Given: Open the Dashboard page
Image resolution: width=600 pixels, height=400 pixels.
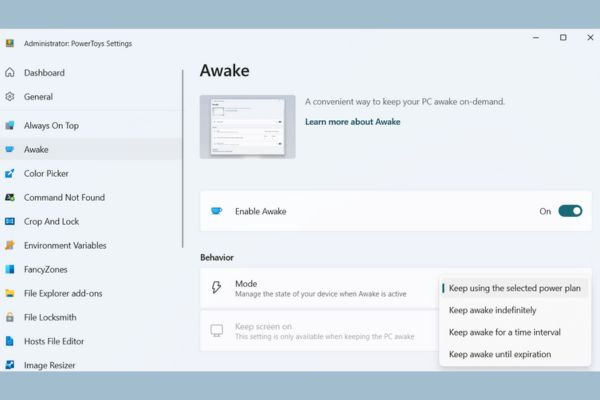Looking at the screenshot, I should [90, 72].
